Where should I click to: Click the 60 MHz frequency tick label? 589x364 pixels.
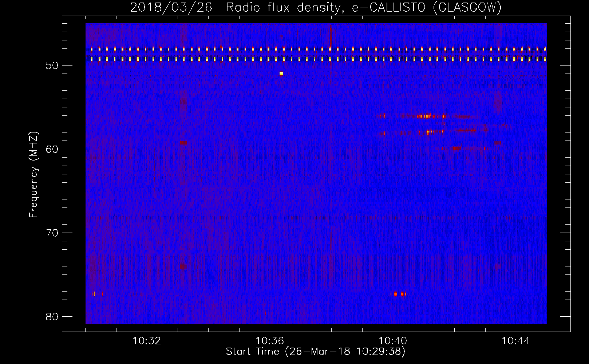52,149
